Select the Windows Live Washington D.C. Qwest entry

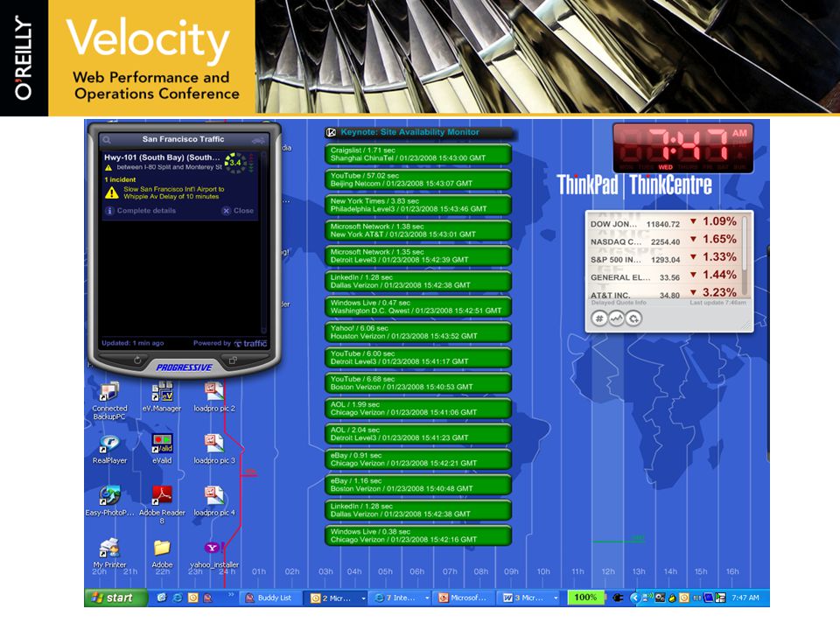418,306
